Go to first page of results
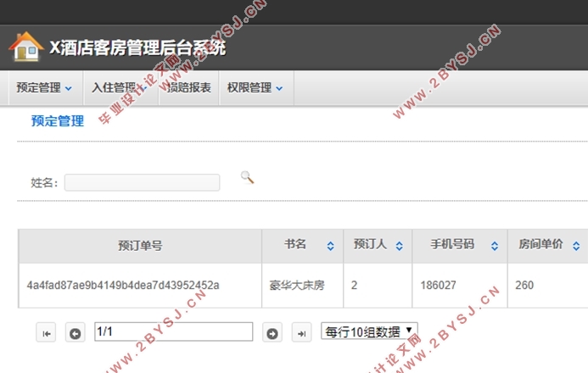 (46, 332)
